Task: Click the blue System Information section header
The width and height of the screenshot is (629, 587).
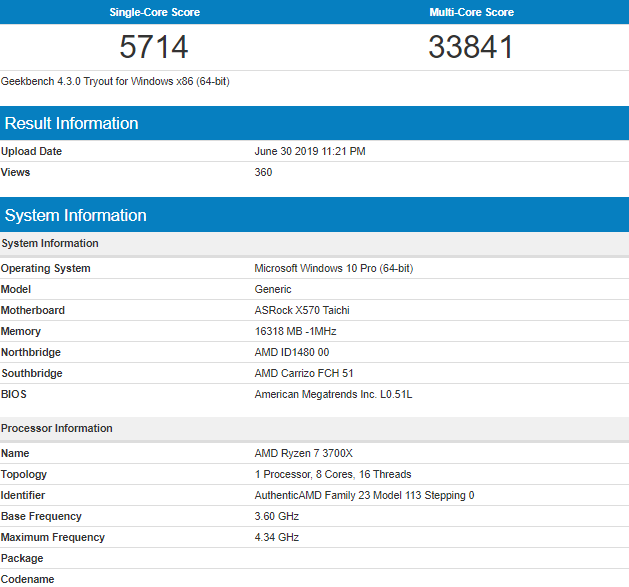Action: click(75, 216)
